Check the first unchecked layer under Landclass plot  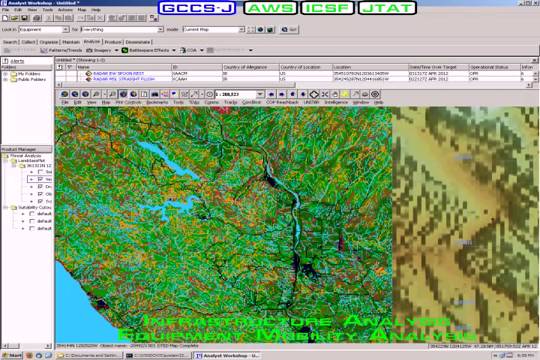(x=40, y=172)
